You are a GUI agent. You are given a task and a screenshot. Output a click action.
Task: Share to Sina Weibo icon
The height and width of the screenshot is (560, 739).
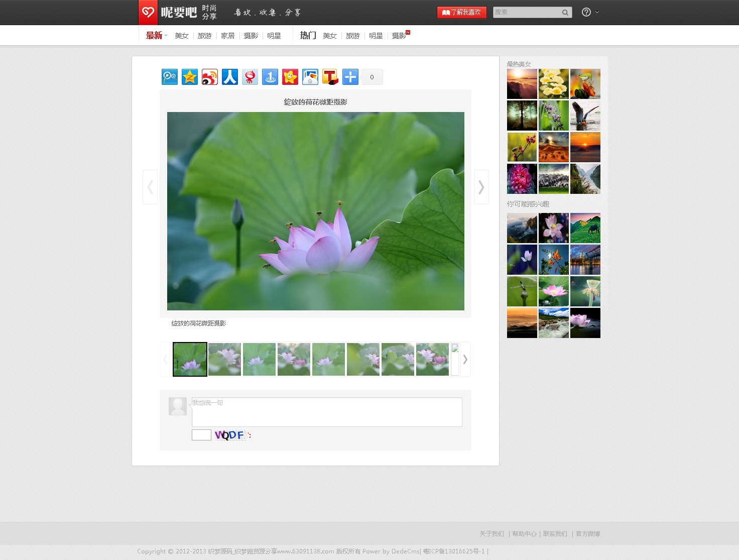coord(210,77)
